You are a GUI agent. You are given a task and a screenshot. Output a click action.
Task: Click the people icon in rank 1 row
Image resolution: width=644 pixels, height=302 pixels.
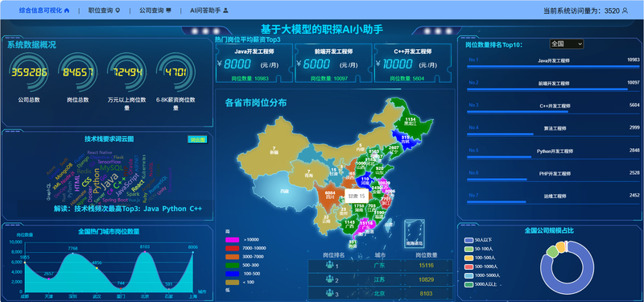coord(330,265)
